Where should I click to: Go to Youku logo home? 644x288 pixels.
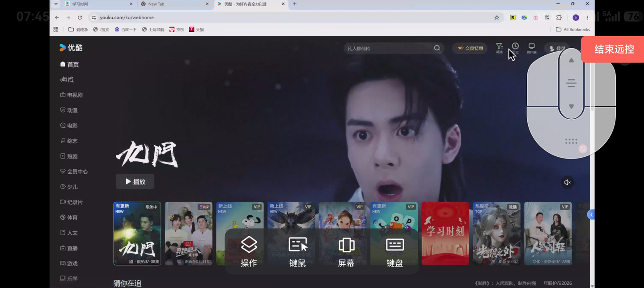(x=71, y=48)
